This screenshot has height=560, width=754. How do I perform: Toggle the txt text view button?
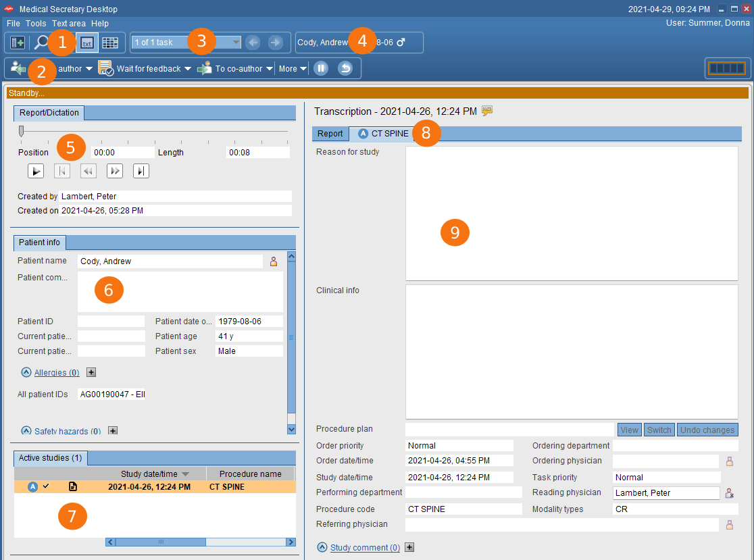tap(86, 43)
